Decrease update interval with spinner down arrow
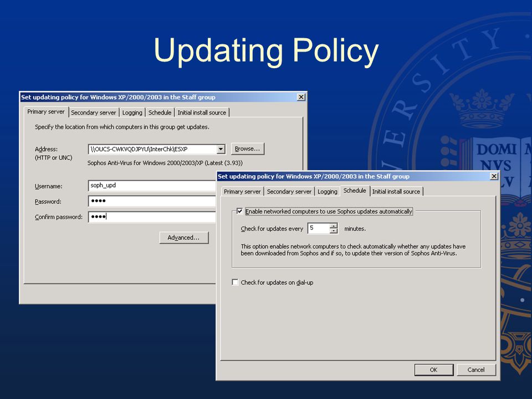The image size is (532, 399). [334, 231]
